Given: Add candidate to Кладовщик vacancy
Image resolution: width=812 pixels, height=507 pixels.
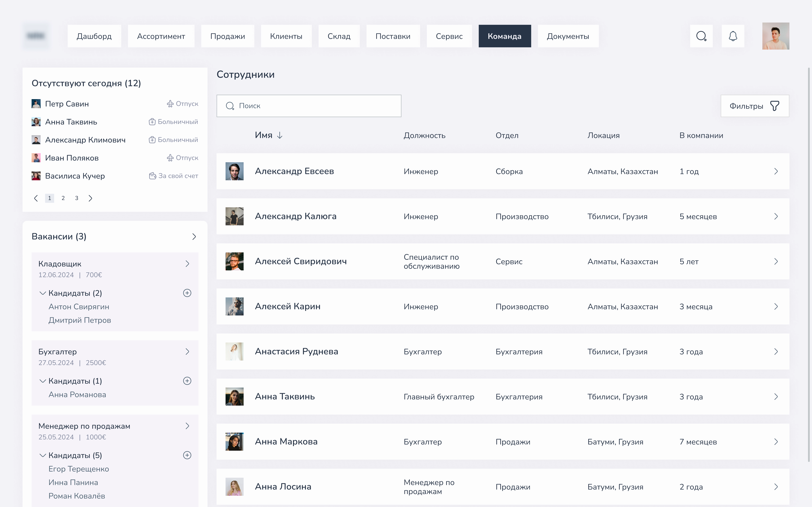Looking at the screenshot, I should tap(187, 293).
